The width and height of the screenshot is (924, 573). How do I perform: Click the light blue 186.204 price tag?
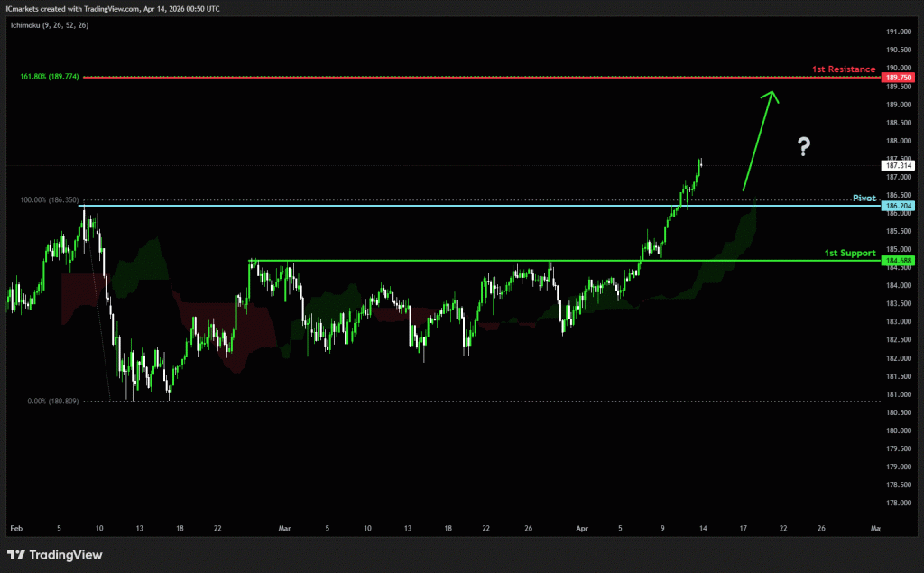click(x=898, y=206)
